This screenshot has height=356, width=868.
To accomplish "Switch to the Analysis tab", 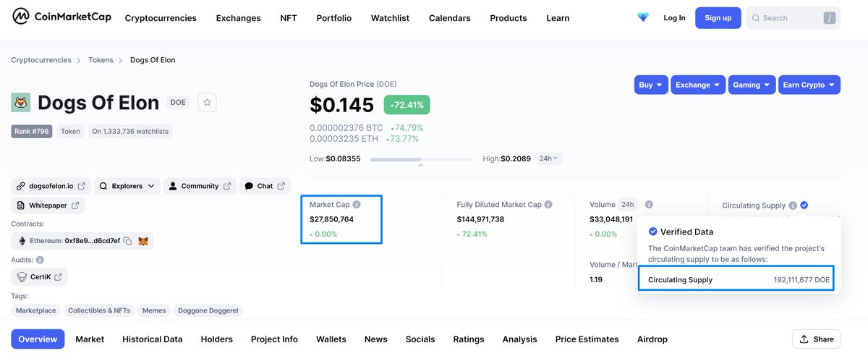I will click(x=519, y=339).
